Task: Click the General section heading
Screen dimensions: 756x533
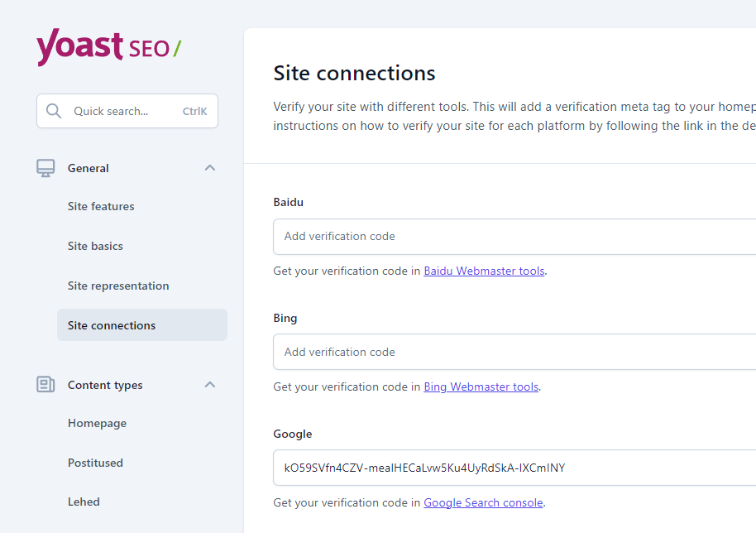Action: [89, 168]
